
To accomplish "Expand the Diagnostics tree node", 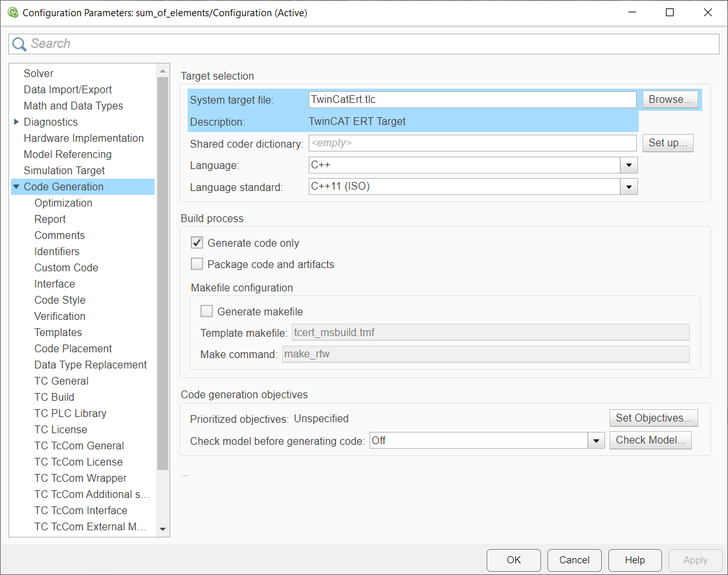I will point(16,122).
